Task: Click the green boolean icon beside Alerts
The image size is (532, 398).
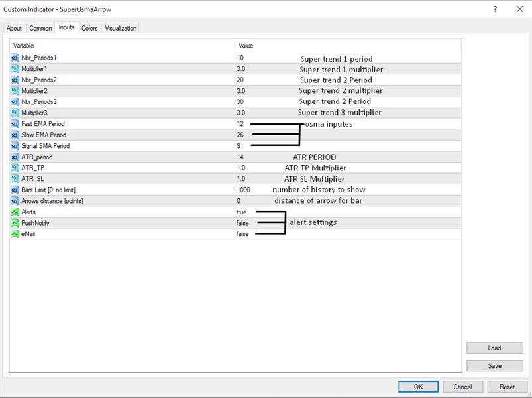Action: 15,212
